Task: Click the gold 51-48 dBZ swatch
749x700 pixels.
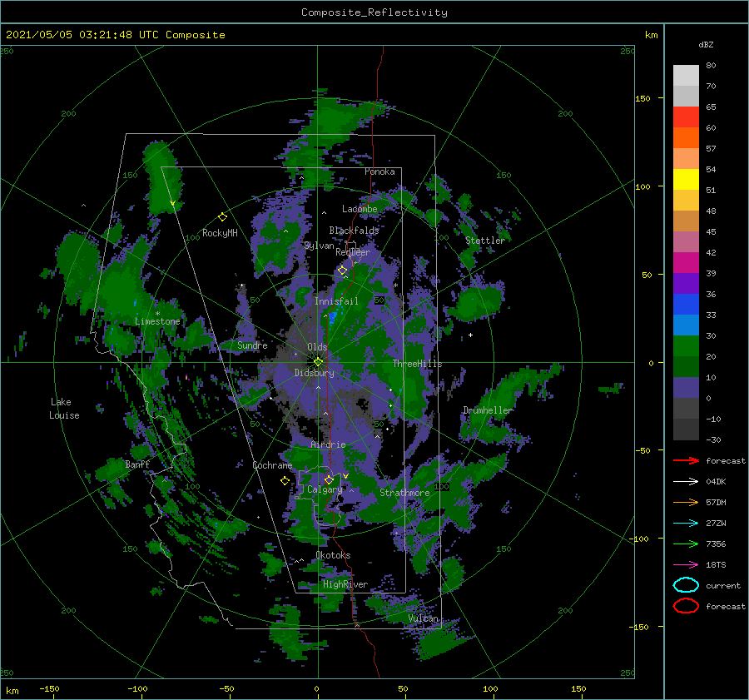Action: pyautogui.click(x=686, y=201)
